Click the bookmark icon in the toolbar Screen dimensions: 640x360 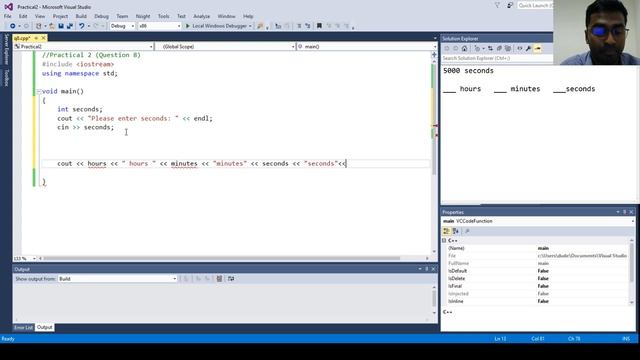(319, 26)
